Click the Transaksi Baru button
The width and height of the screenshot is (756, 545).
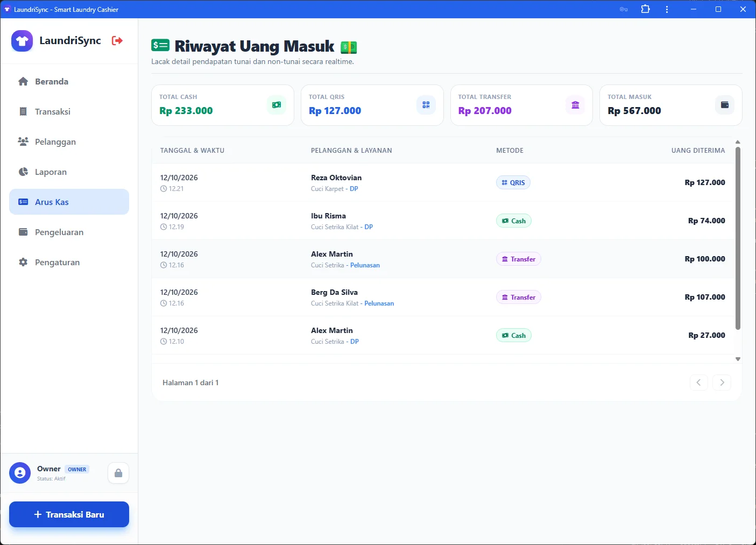pos(69,514)
